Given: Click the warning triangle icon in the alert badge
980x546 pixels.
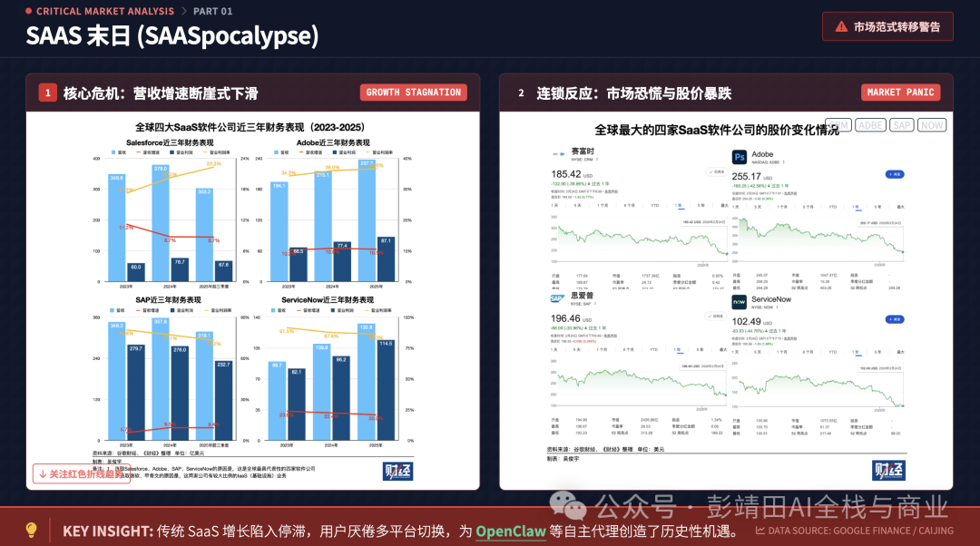Looking at the screenshot, I should (841, 27).
